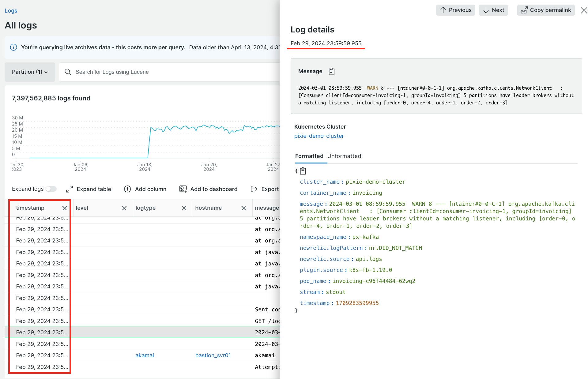Remove the logtype column
The height and width of the screenshot is (379, 588).
pyautogui.click(x=184, y=208)
